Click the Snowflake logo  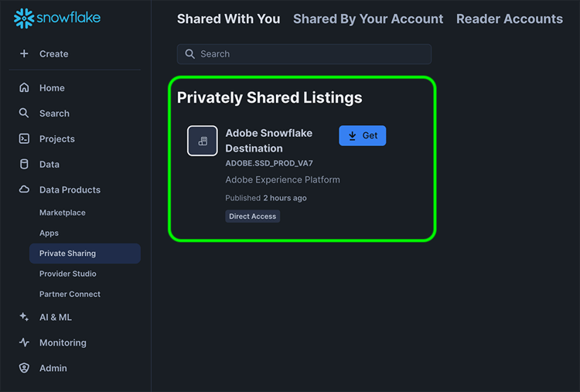(x=57, y=19)
